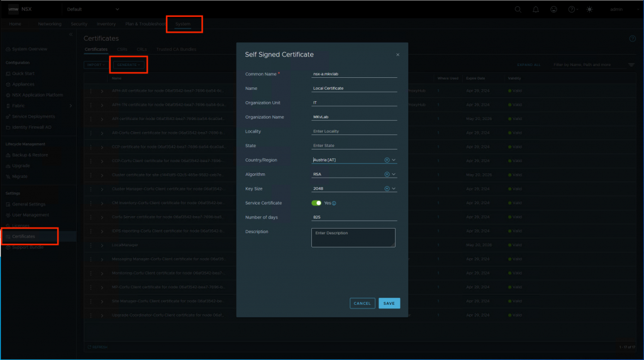Click the Locality input field
This screenshot has height=360, width=644.
(354, 131)
